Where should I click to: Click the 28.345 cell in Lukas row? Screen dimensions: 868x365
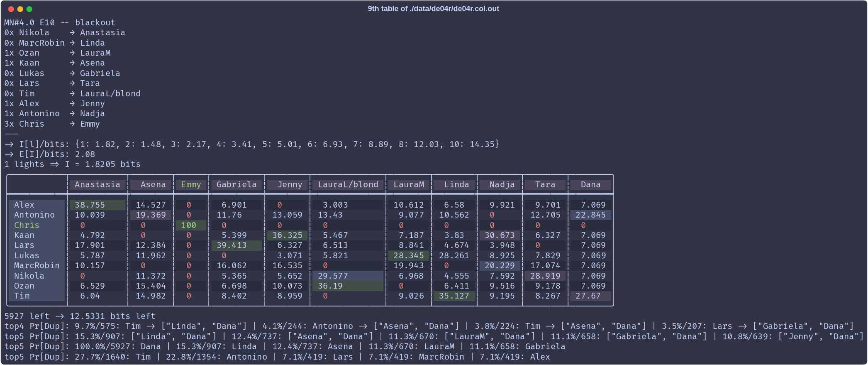point(409,255)
